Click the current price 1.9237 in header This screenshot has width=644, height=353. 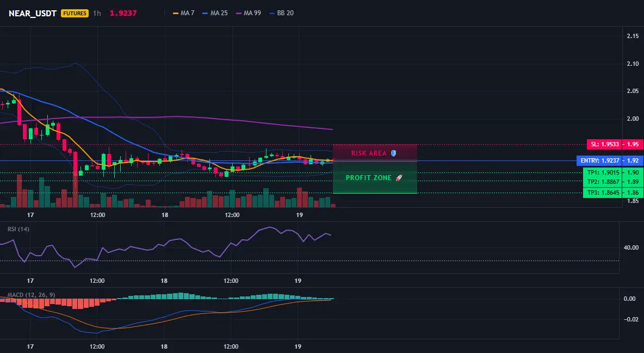pos(123,13)
